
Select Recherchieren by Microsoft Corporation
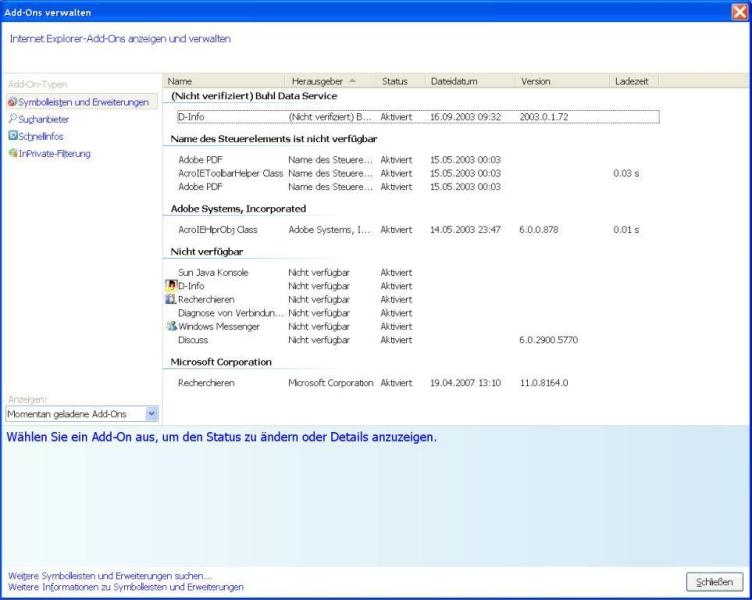pos(418,383)
